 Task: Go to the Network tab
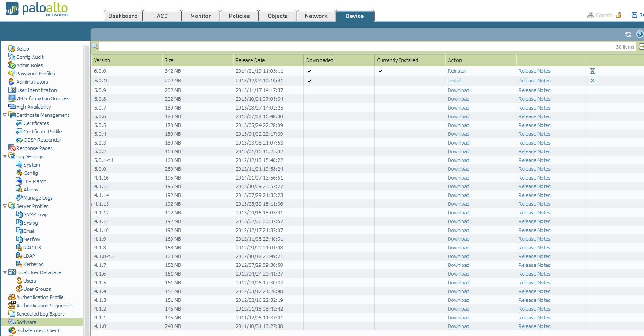click(316, 16)
